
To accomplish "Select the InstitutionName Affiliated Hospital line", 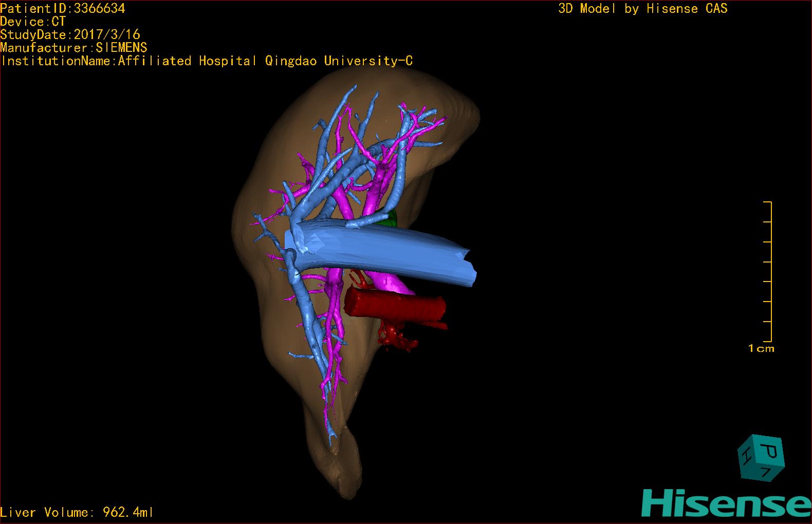I will 207,61.
